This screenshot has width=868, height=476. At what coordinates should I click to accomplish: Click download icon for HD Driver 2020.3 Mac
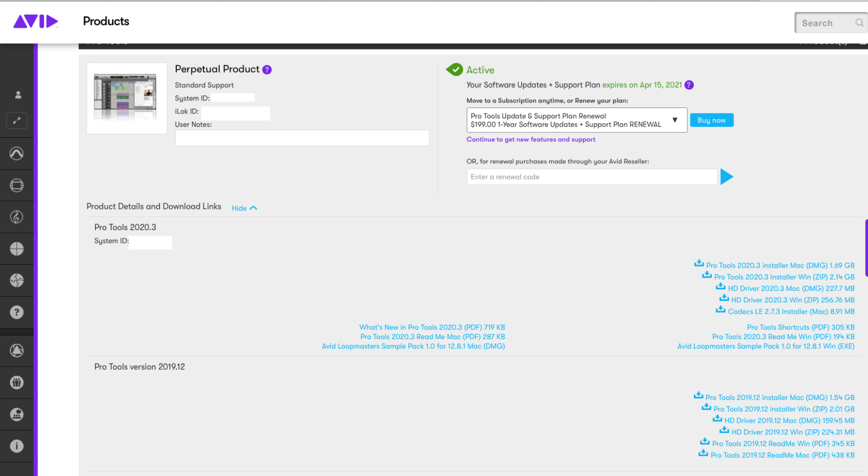point(720,286)
